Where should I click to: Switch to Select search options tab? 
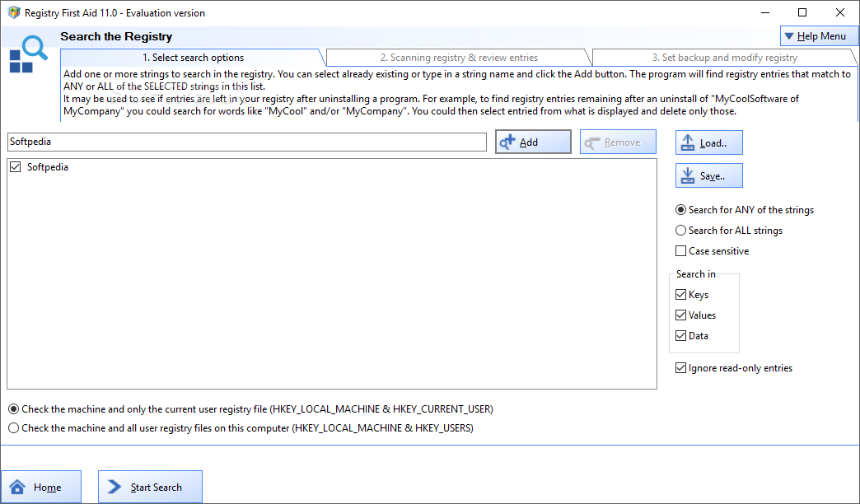(x=193, y=58)
